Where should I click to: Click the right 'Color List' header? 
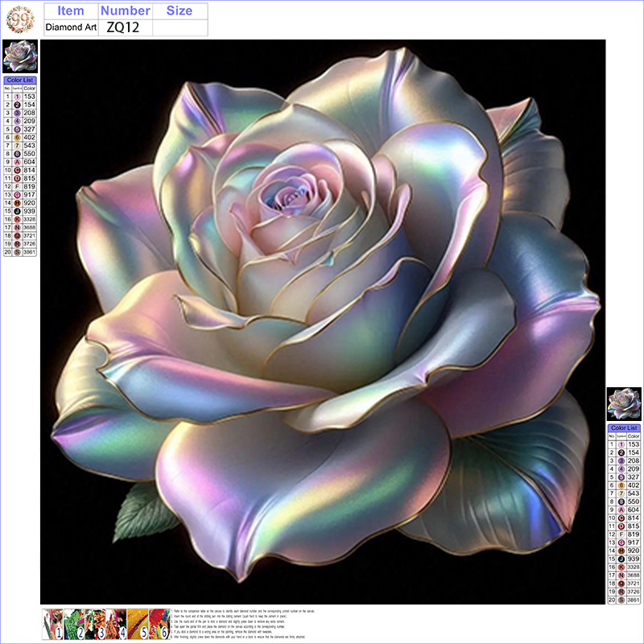pyautogui.click(x=624, y=427)
